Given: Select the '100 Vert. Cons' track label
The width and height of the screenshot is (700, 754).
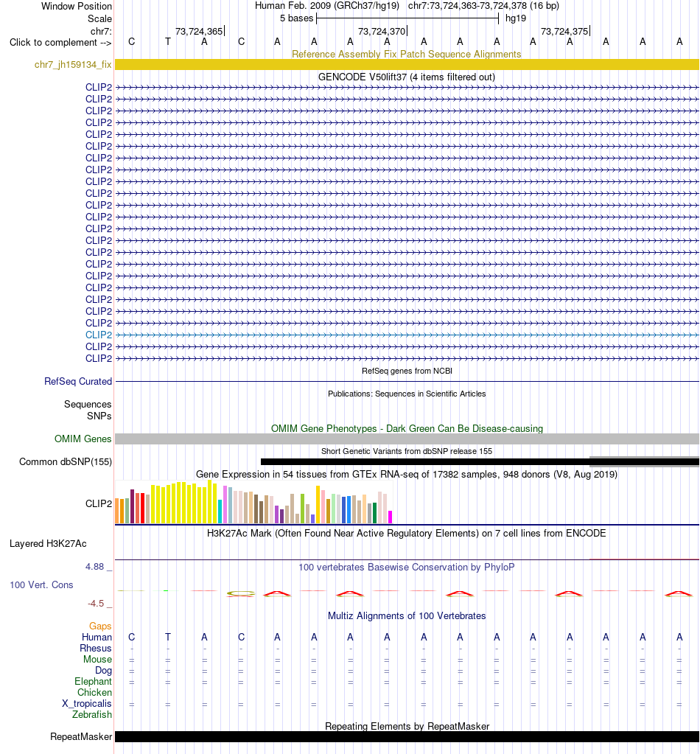Looking at the screenshot, I should coord(41,584).
